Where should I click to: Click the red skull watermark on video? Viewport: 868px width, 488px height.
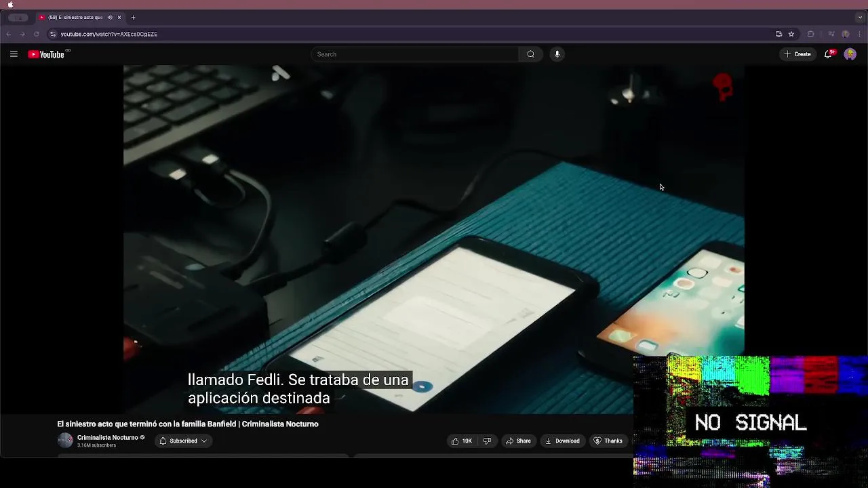click(724, 87)
